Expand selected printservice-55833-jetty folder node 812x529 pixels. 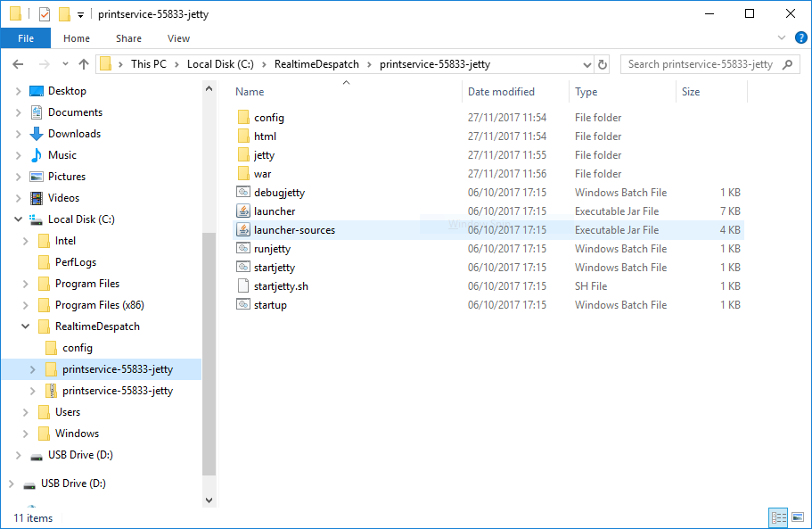(33, 369)
